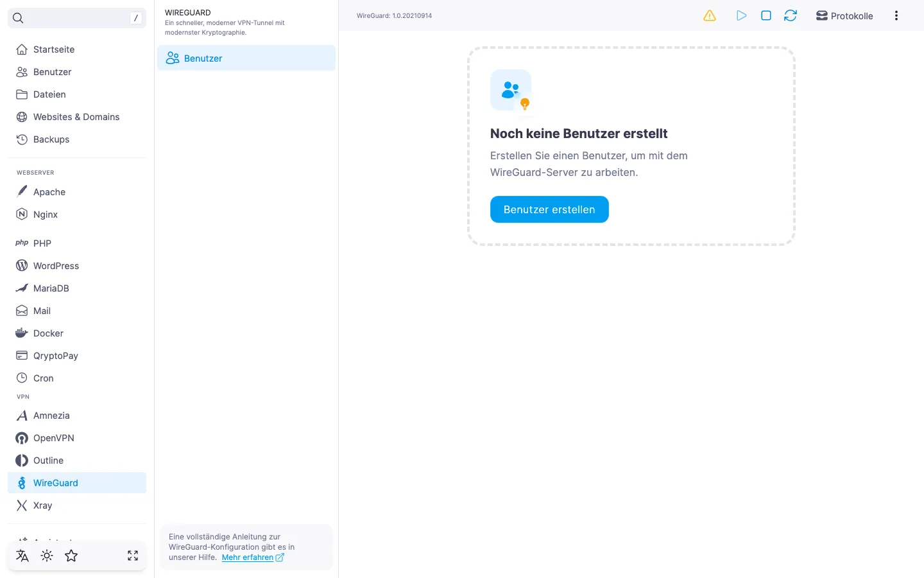The image size is (924, 578).
Task: Click the WireGuard version label
Action: [x=394, y=15]
